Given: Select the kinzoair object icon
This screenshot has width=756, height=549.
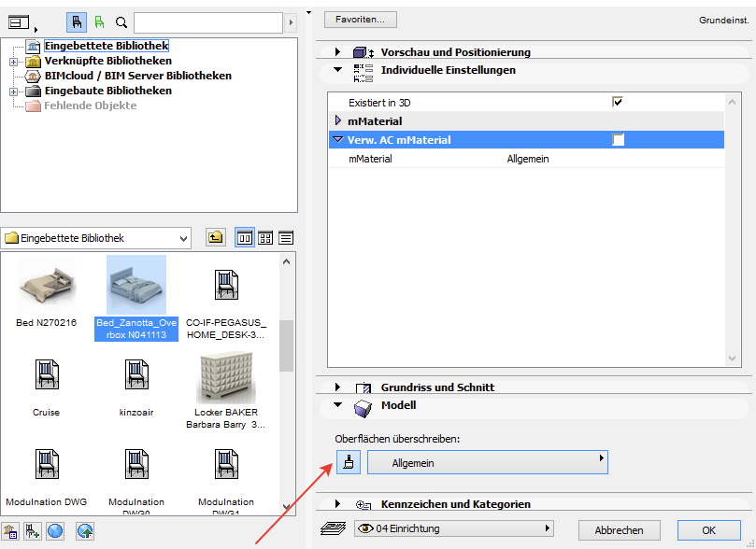Looking at the screenshot, I should 136,374.
